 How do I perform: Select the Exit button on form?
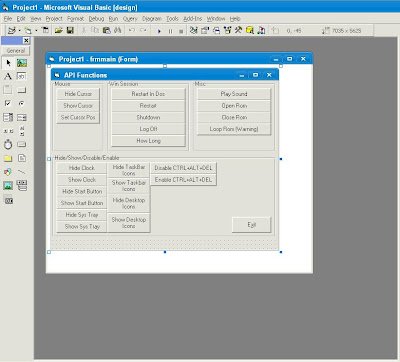252,225
